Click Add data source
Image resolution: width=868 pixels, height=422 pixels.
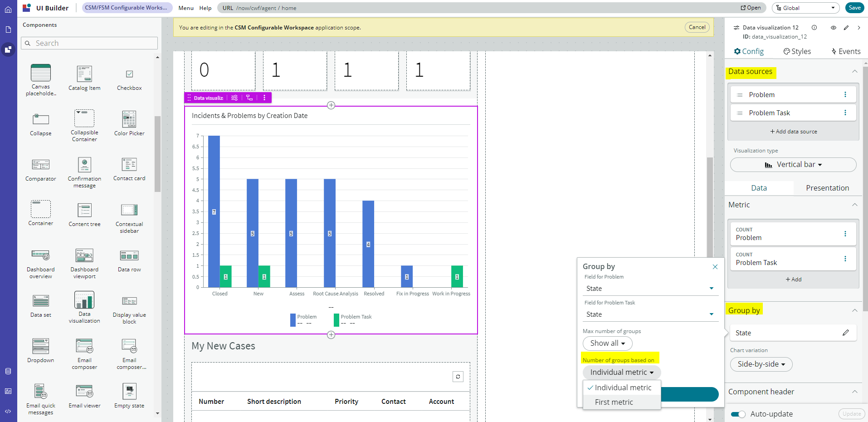[793, 132]
